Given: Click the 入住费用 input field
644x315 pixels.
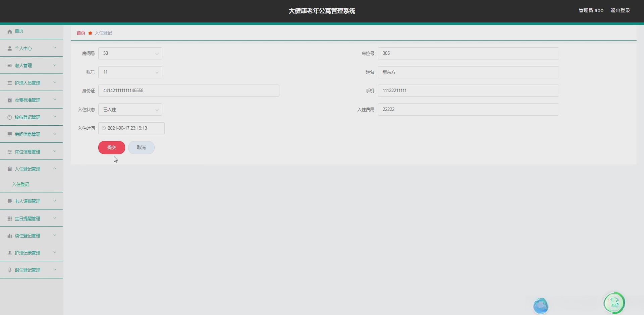Looking at the screenshot, I should (468, 110).
